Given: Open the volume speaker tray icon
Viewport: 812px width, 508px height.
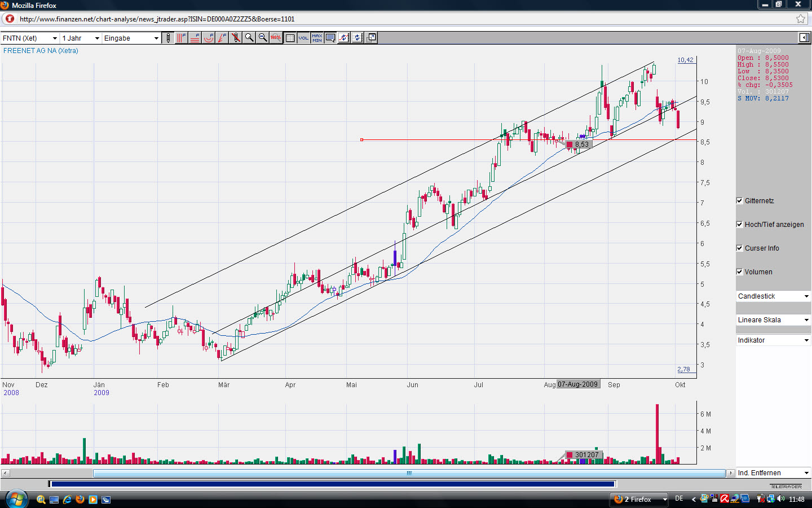Looking at the screenshot, I should click(x=781, y=499).
